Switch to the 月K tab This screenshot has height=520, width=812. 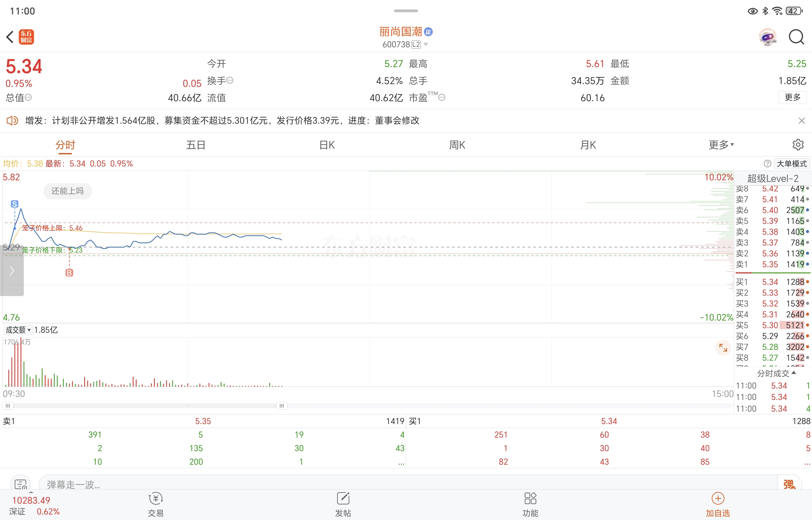tap(588, 145)
